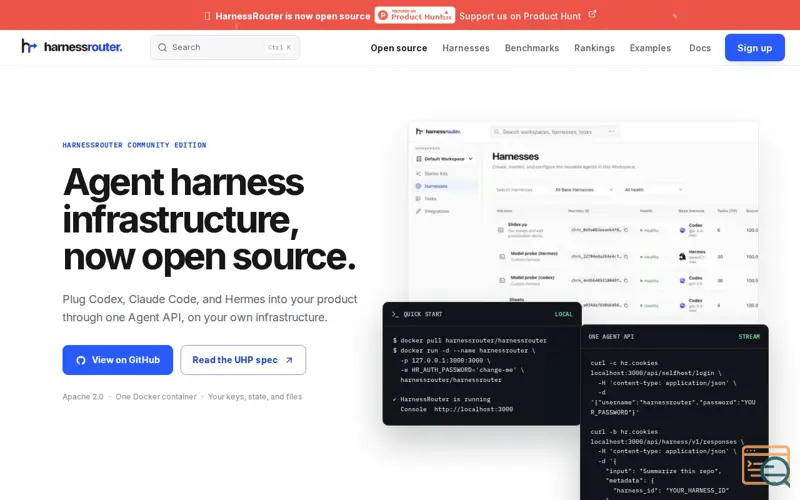Click Your keys, state, and files text
800x500 pixels.
(255, 396)
